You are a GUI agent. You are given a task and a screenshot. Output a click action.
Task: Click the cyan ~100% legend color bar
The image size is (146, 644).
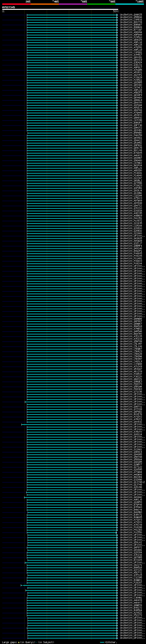pos(130,4)
